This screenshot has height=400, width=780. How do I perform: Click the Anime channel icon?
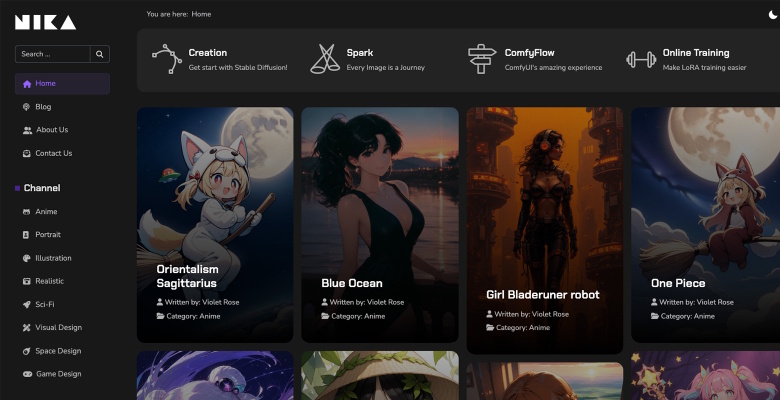(x=26, y=212)
